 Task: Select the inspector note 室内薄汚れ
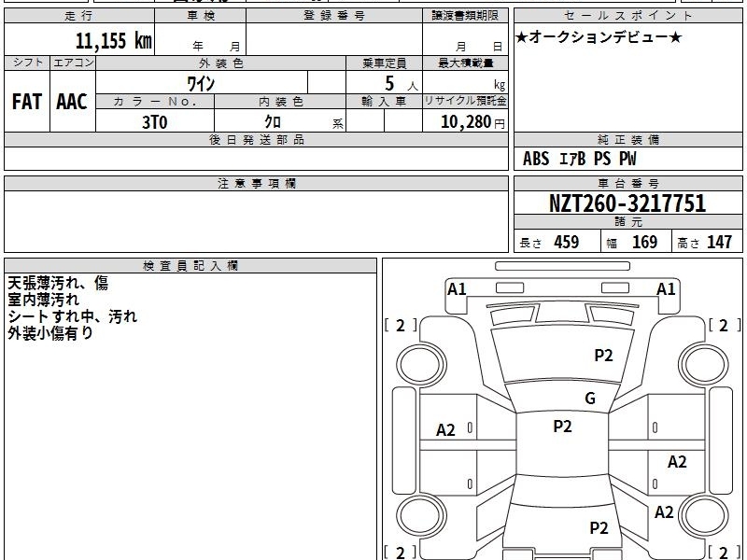click(43, 300)
